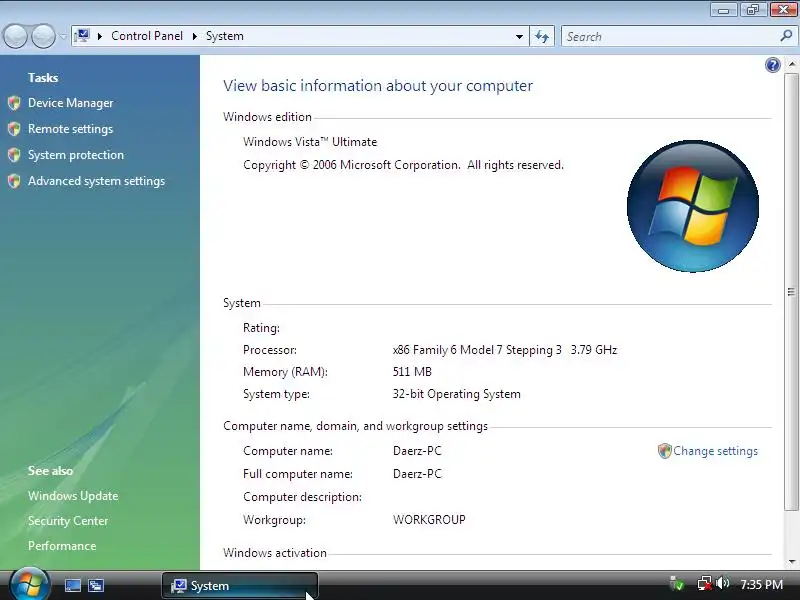The width and height of the screenshot is (800, 600).
Task: Click the Forward navigation button
Action: [x=43, y=36]
